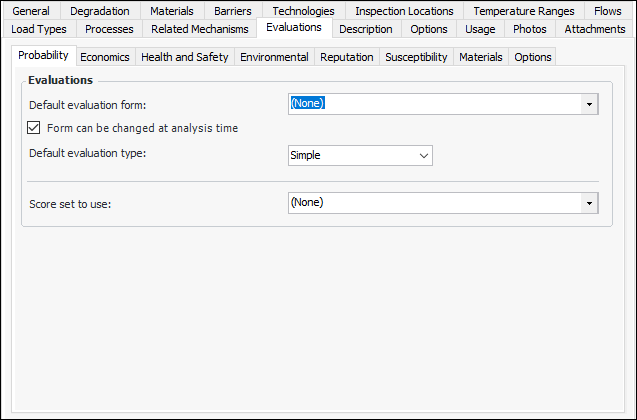Switch to the Load Types tab
This screenshot has height=420, width=637.
[38, 29]
